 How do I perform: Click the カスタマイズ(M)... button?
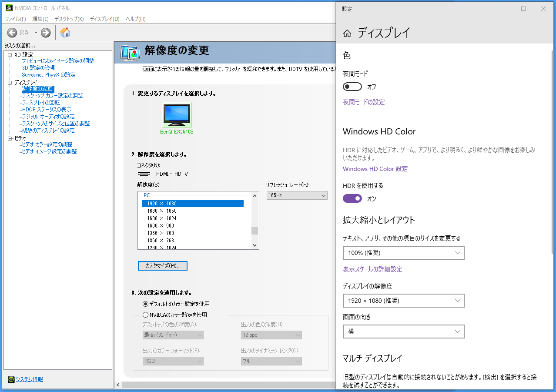pyautogui.click(x=163, y=266)
